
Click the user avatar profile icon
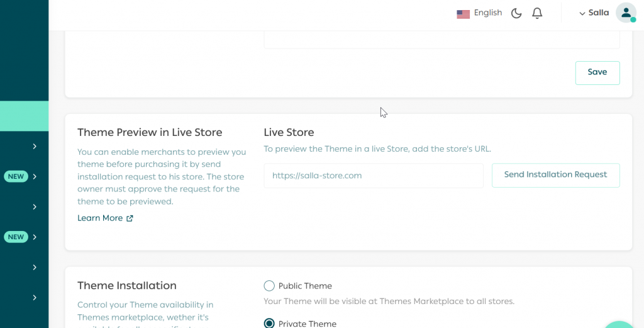point(626,13)
